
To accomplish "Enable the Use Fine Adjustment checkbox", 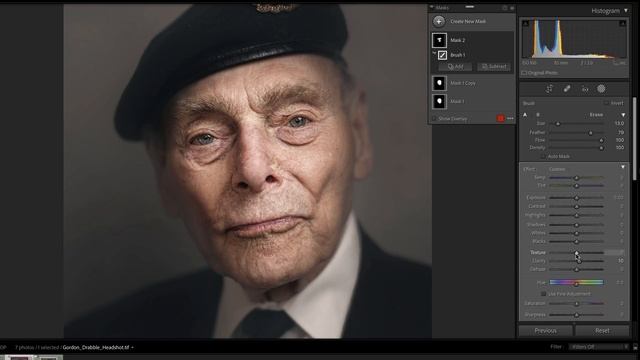I will pyautogui.click(x=543, y=294).
